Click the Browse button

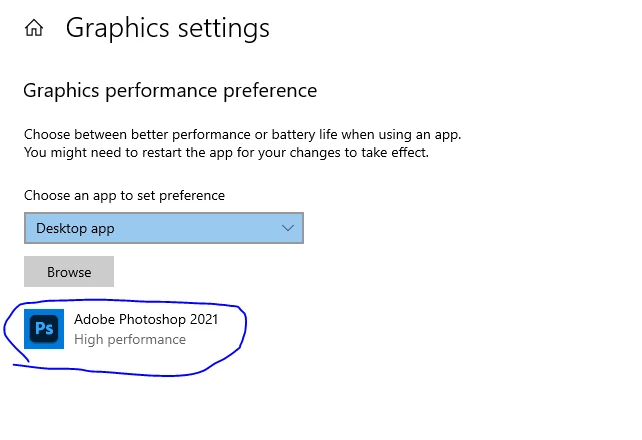(69, 272)
